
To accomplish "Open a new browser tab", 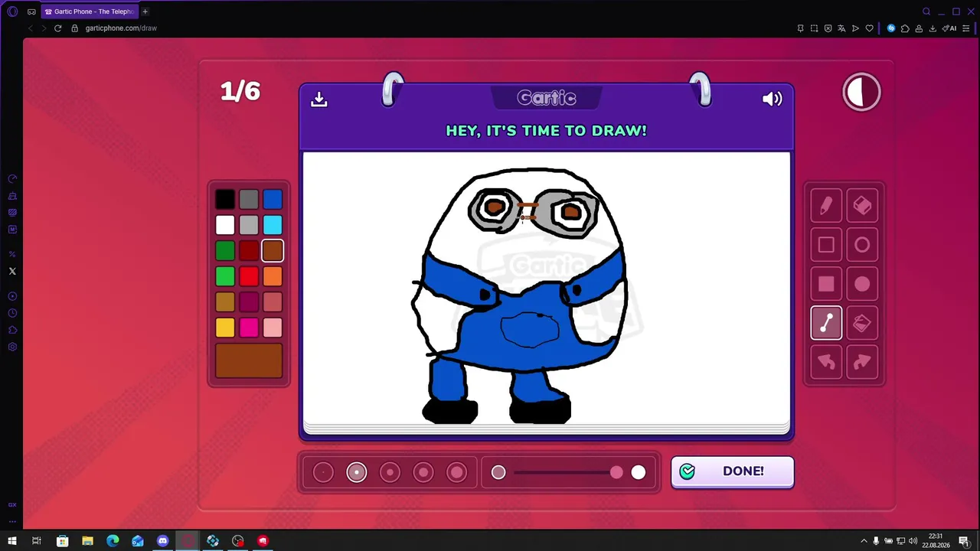I will 145,11.
